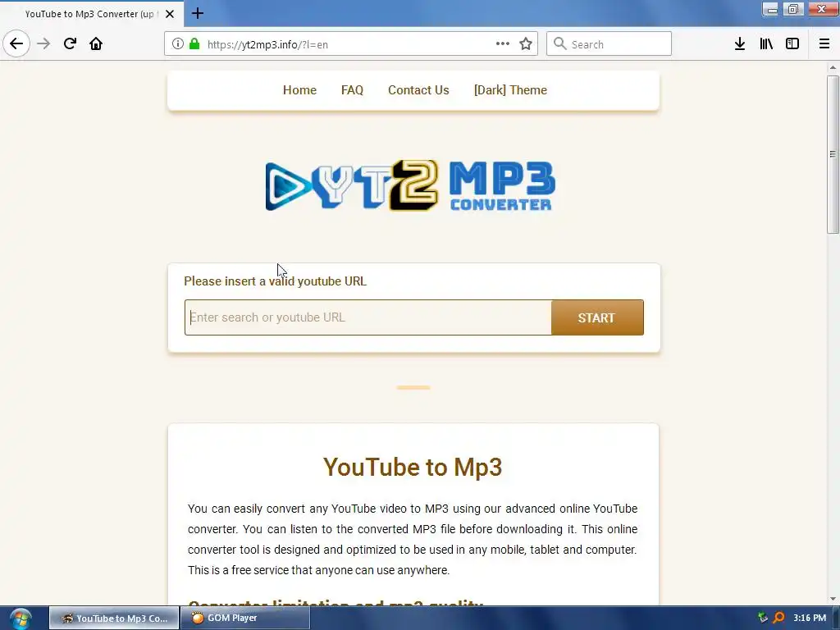Viewport: 840px width, 630px height.
Task: Reload the current page
Action: click(x=70, y=44)
